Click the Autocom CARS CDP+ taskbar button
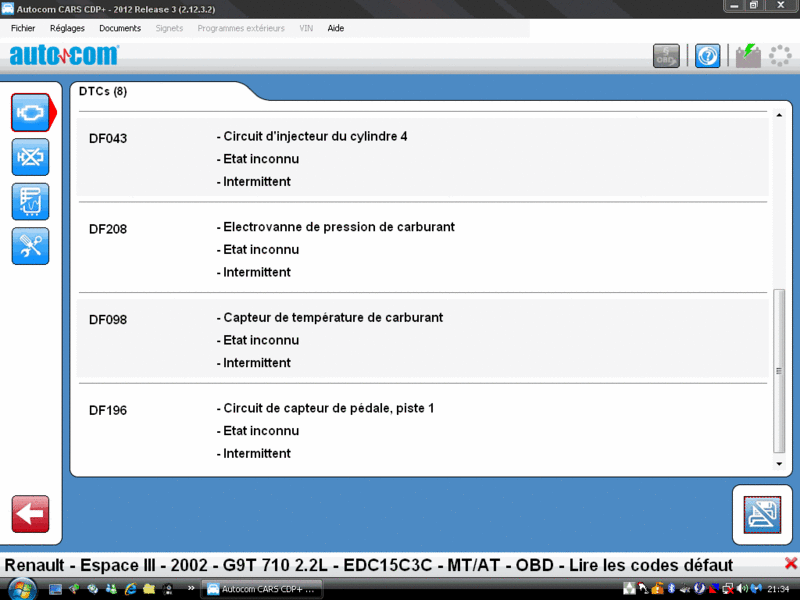The width and height of the screenshot is (800, 600). [262, 589]
